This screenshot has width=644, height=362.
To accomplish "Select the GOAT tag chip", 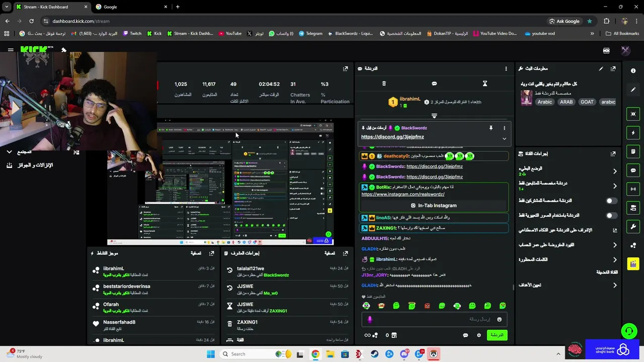I will 587,102.
